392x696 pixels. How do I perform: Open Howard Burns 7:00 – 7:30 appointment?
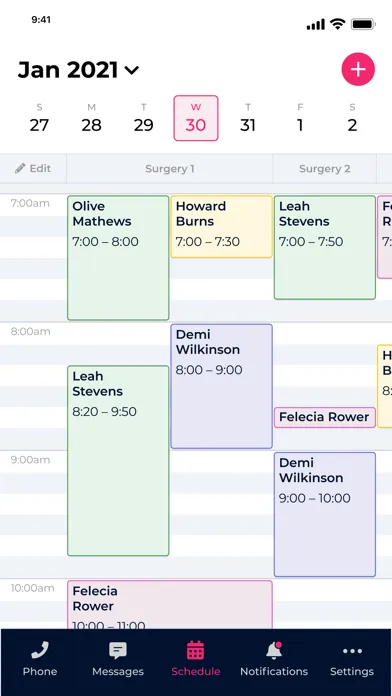point(222,227)
